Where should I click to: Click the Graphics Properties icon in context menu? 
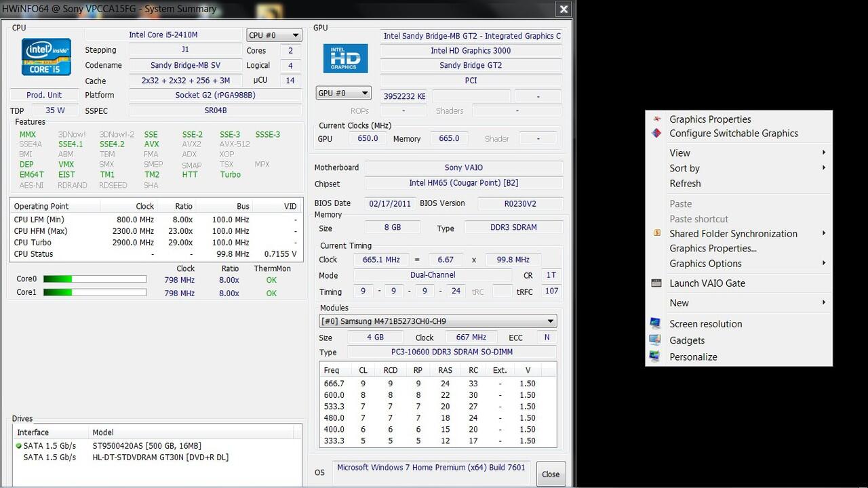pos(656,119)
